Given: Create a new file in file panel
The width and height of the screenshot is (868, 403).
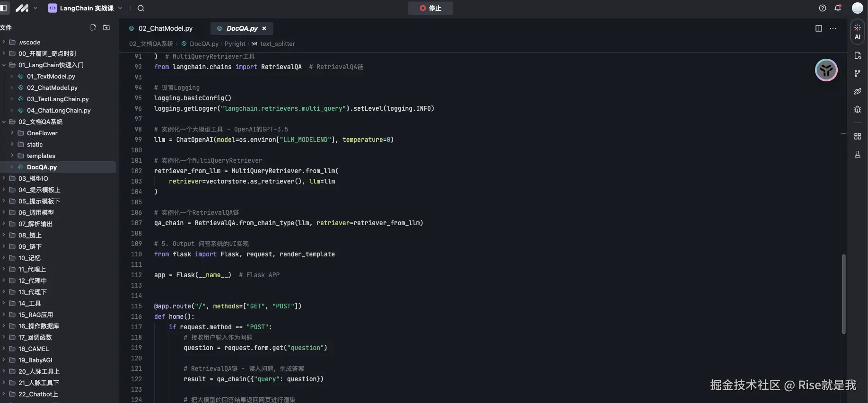Looking at the screenshot, I should [93, 27].
